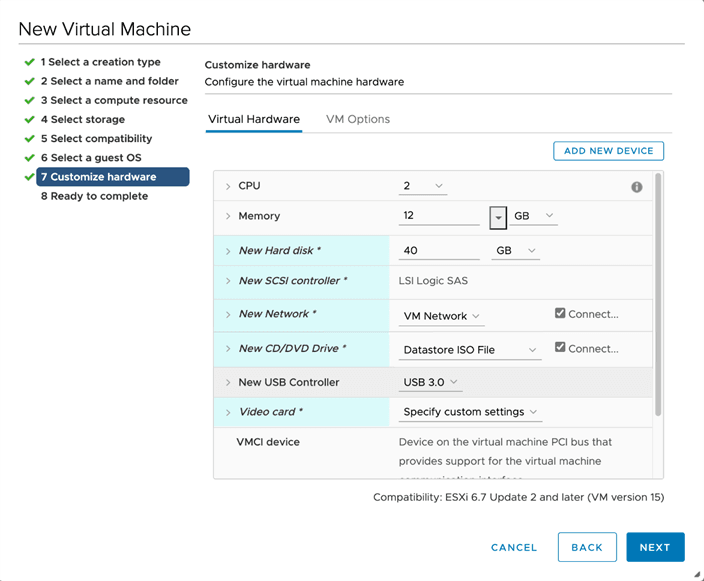The image size is (704, 581).
Task: Open the VM Network selection dropdown
Action: (x=441, y=316)
